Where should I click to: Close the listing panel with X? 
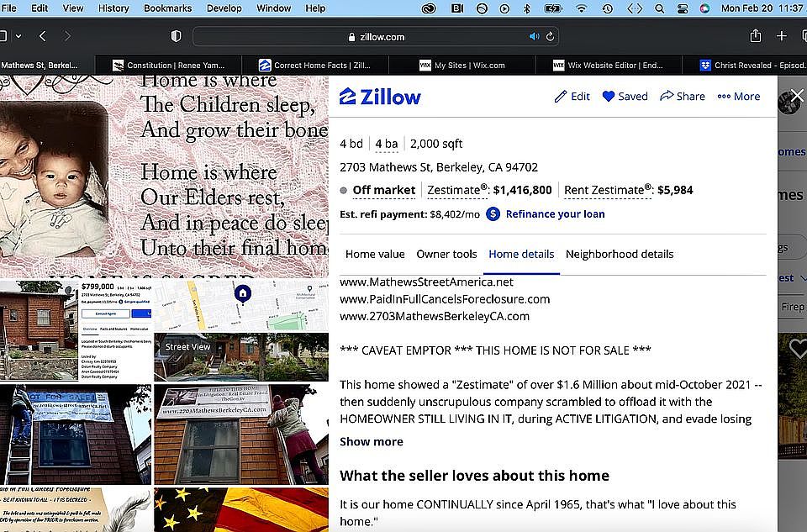pyautogui.click(x=797, y=95)
